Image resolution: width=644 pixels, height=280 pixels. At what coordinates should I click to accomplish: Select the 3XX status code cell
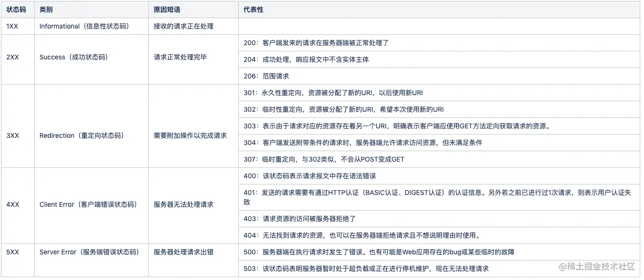pyautogui.click(x=18, y=126)
